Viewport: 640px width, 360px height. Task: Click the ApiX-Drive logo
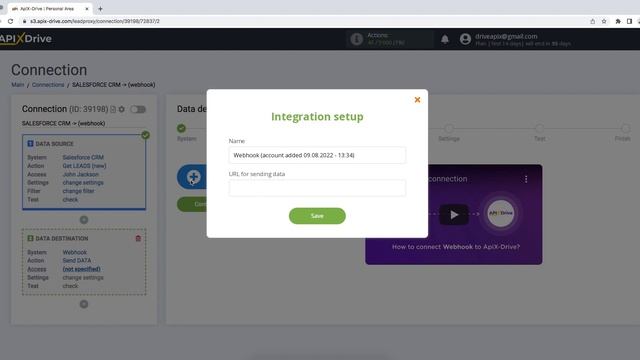click(25, 39)
